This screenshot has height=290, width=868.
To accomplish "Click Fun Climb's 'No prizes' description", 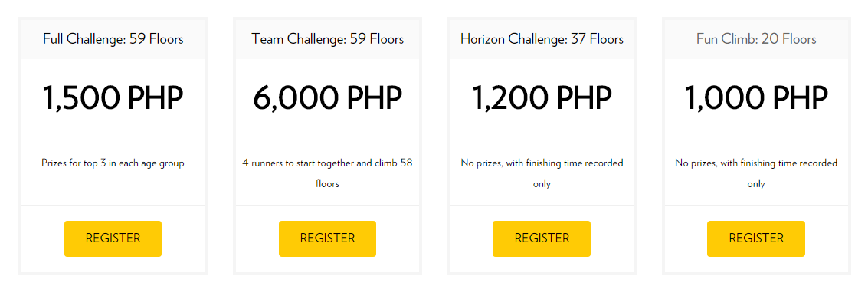I will [x=755, y=173].
